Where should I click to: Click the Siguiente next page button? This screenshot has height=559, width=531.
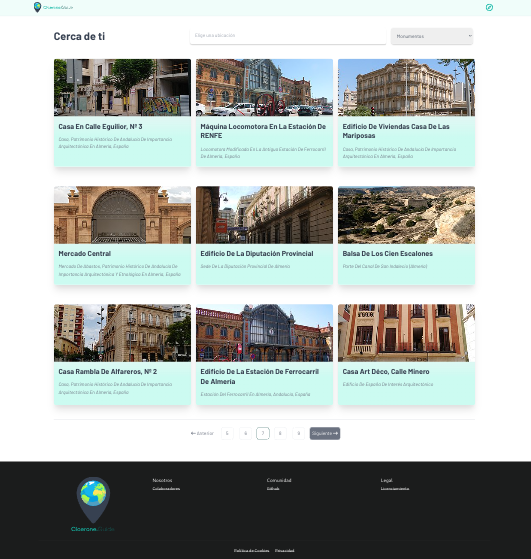pyautogui.click(x=325, y=433)
